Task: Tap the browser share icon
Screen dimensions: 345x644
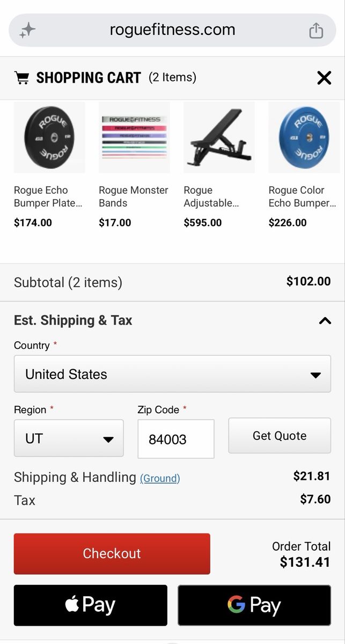Action: click(x=316, y=30)
